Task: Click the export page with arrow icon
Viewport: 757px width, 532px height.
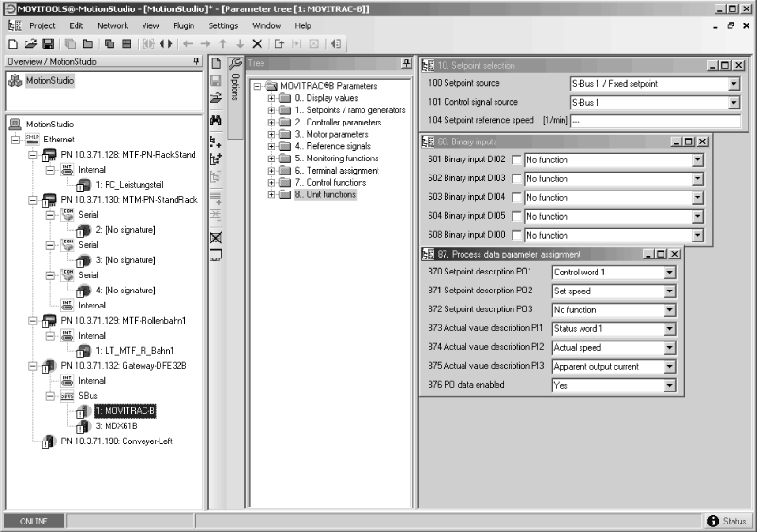Action: [x=279, y=44]
